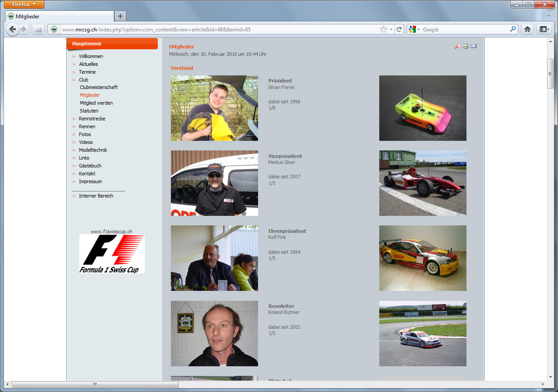Viewport: 558px width, 392px height.
Task: Follow the www.f1swisscup.ch link
Action: coord(112,232)
